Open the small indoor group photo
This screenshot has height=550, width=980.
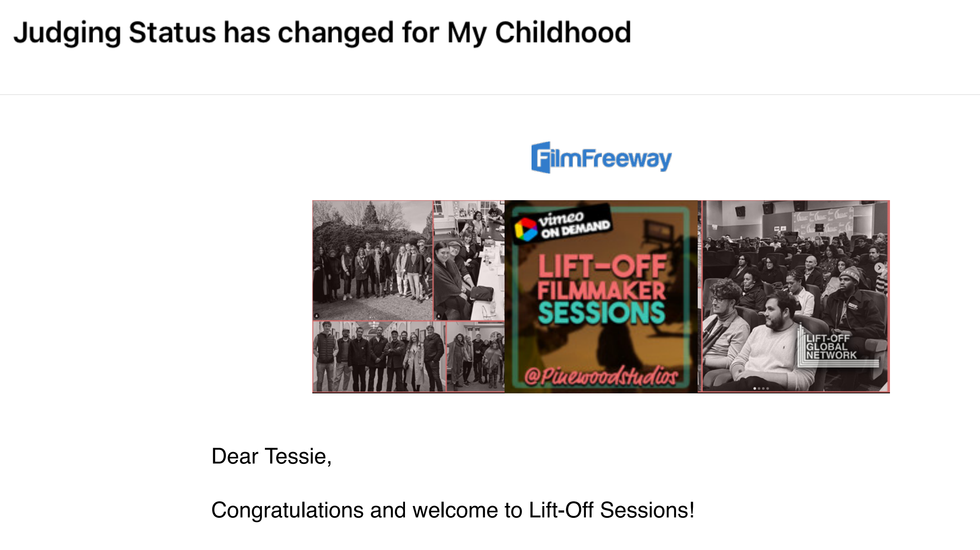[475, 356]
